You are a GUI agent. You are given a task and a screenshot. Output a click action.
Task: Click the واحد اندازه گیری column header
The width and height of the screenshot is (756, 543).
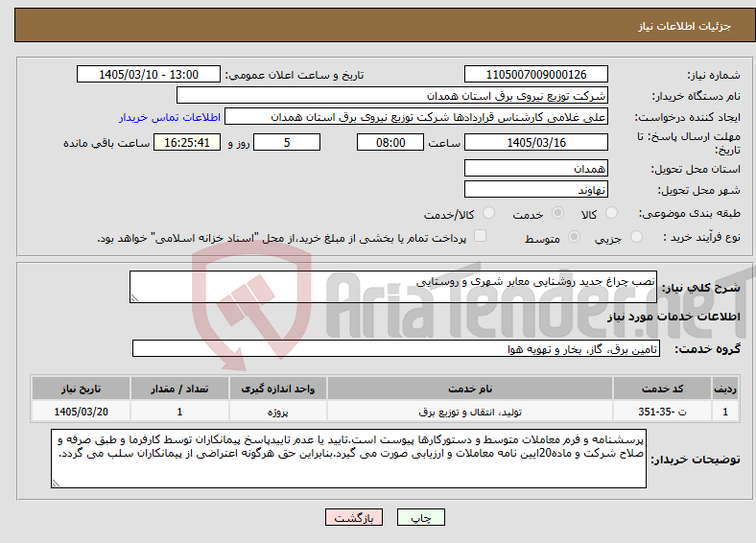(x=277, y=389)
